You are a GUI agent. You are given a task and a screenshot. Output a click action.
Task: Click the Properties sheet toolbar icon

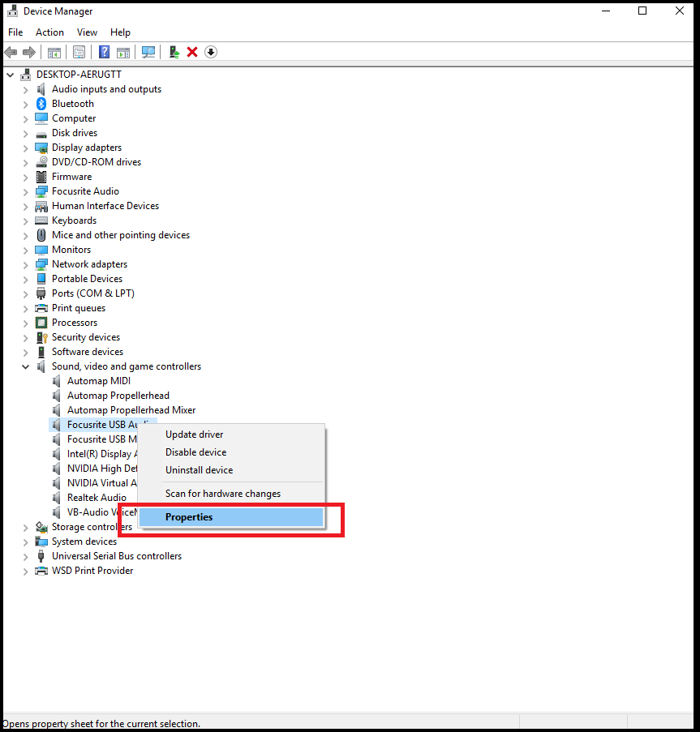[x=79, y=52]
